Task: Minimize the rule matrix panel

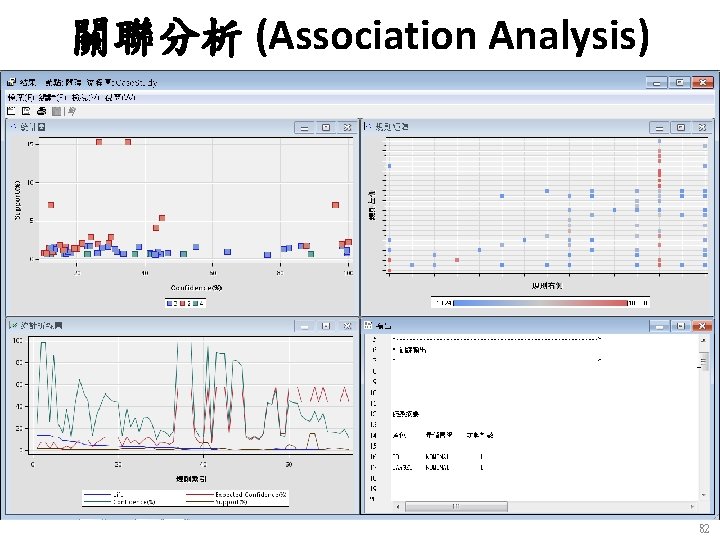Action: (x=659, y=128)
